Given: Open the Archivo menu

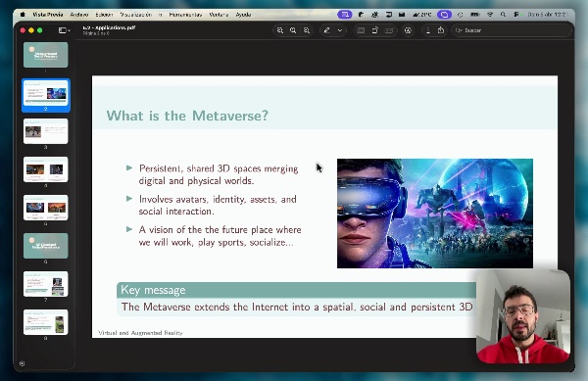Looking at the screenshot, I should coord(79,15).
